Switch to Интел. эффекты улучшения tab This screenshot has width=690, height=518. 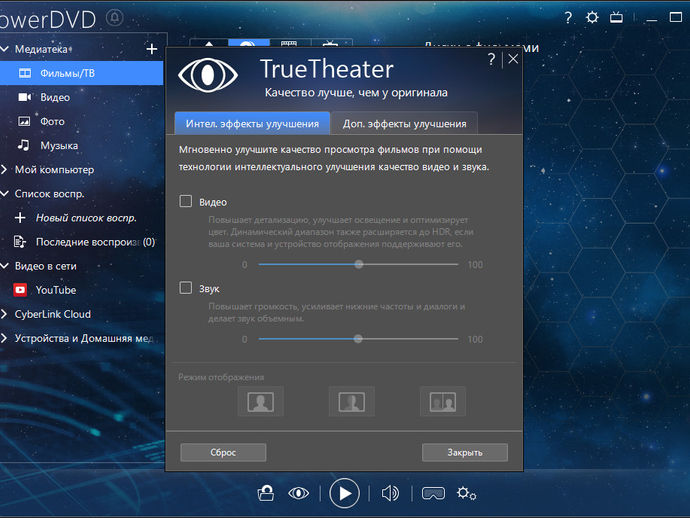[252, 123]
